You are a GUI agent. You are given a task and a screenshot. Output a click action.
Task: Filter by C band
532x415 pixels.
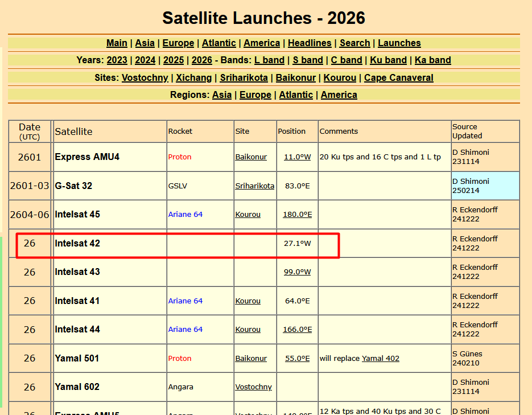pyautogui.click(x=347, y=60)
